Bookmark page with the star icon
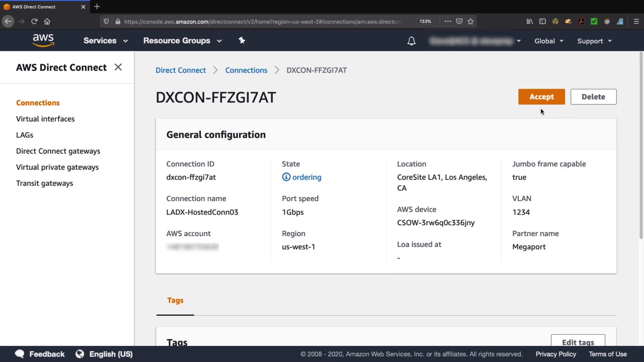 470,21
